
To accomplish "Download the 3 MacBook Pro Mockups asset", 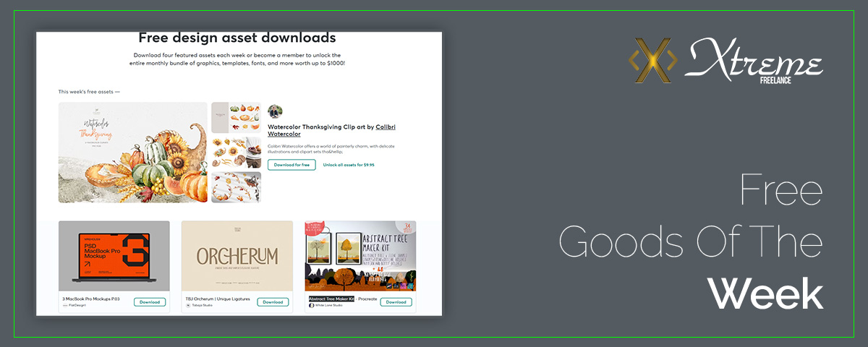I will point(150,302).
